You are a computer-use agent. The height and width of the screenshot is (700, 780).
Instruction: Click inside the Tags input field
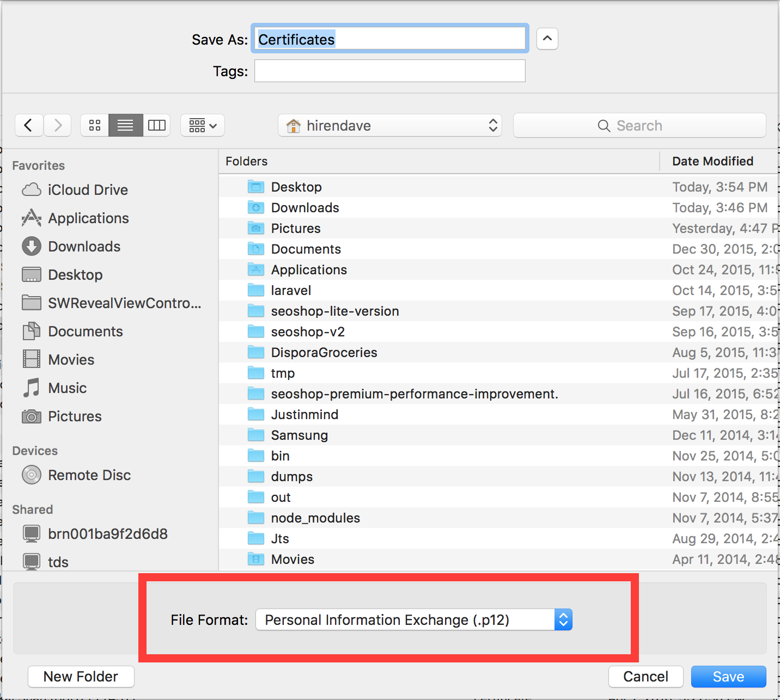(x=389, y=71)
